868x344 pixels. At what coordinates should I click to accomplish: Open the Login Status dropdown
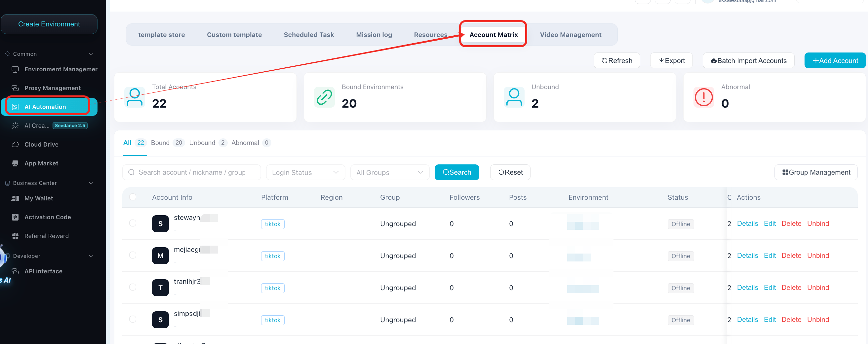pyautogui.click(x=306, y=173)
